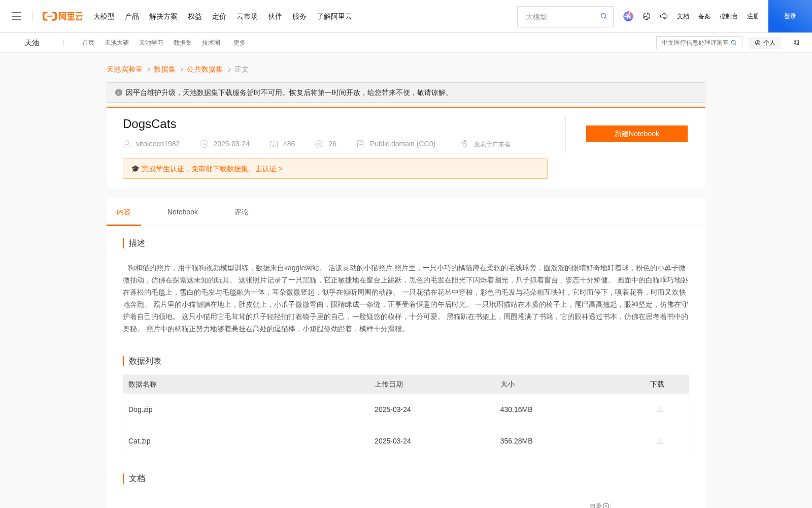Click the globe language icon in header

pos(647,16)
